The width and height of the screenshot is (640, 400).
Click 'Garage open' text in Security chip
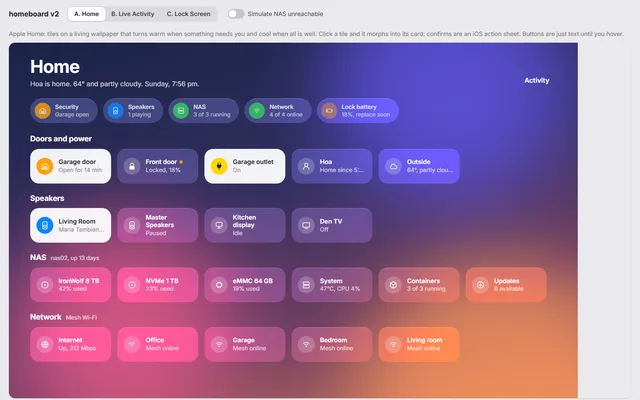click(x=72, y=115)
